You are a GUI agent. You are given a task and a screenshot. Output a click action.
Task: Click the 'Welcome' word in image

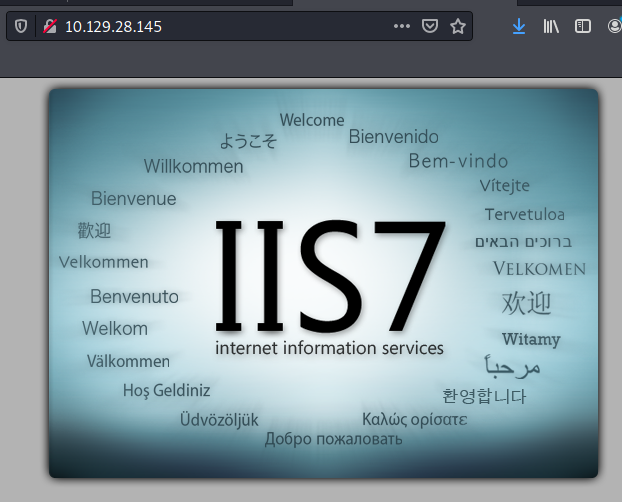pyautogui.click(x=312, y=120)
